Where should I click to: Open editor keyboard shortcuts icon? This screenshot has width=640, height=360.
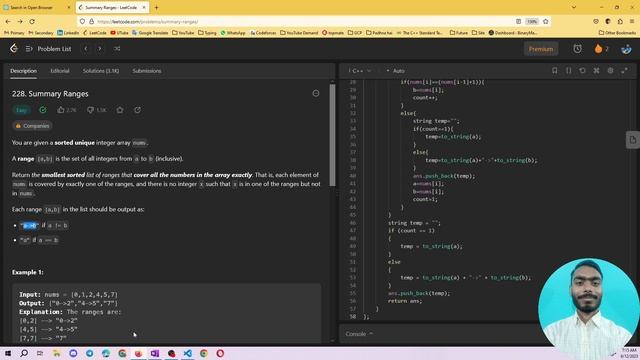[x=596, y=71]
